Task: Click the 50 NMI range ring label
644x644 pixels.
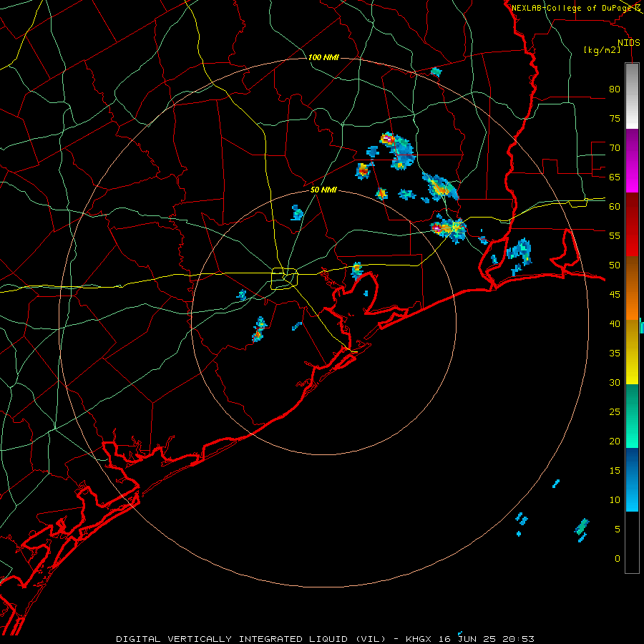Action: pos(323,190)
